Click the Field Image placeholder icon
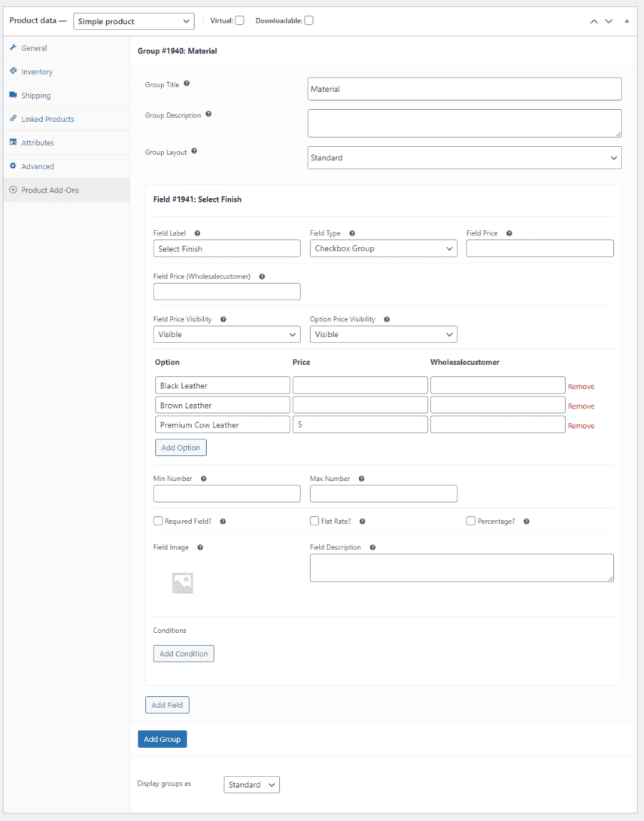Screen dimensions: 644x821 coord(182,582)
